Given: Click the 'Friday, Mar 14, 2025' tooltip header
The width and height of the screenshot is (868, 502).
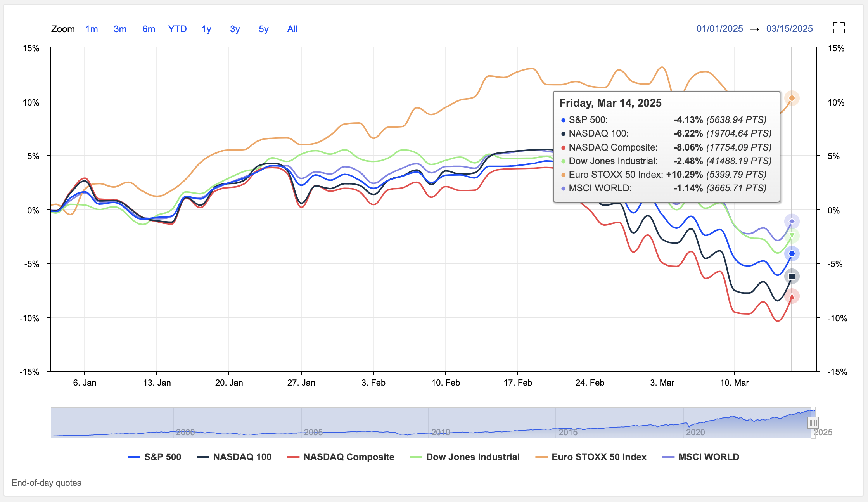Looking at the screenshot, I should [x=610, y=103].
